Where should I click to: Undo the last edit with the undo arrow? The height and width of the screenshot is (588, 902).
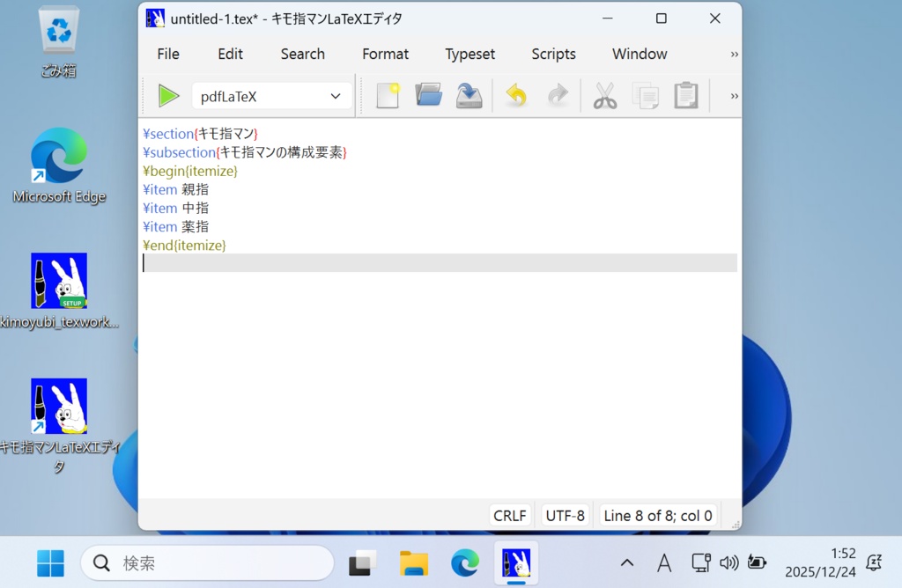tap(515, 95)
